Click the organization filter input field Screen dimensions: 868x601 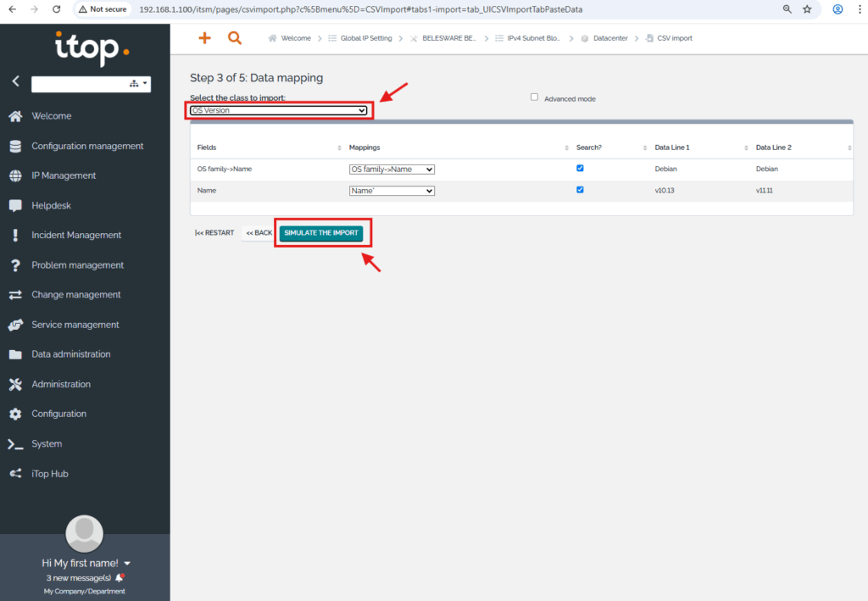(79, 83)
